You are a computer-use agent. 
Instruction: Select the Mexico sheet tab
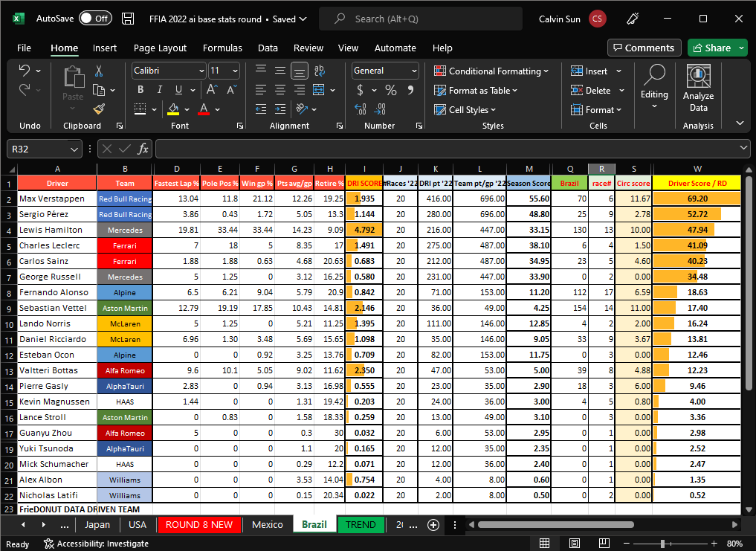click(x=267, y=525)
